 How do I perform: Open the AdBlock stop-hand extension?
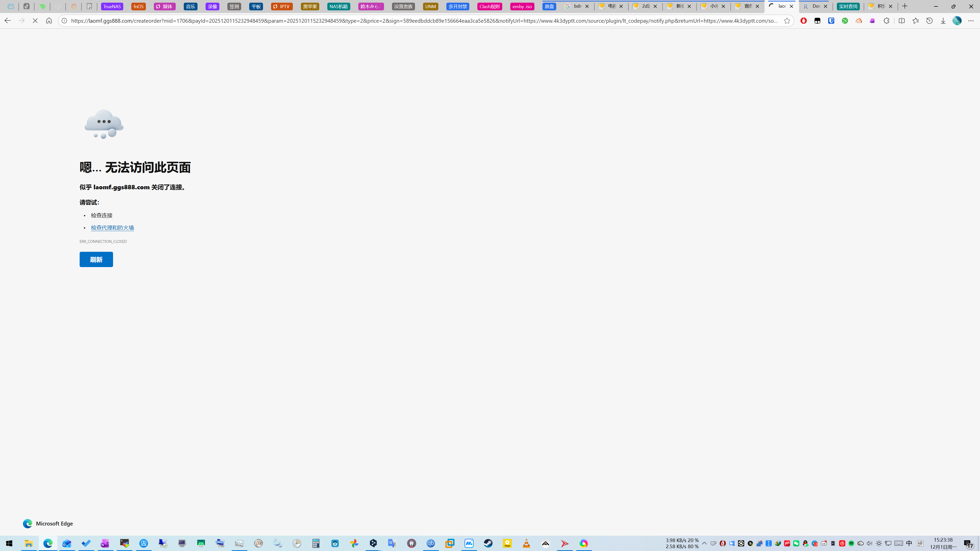click(803, 21)
